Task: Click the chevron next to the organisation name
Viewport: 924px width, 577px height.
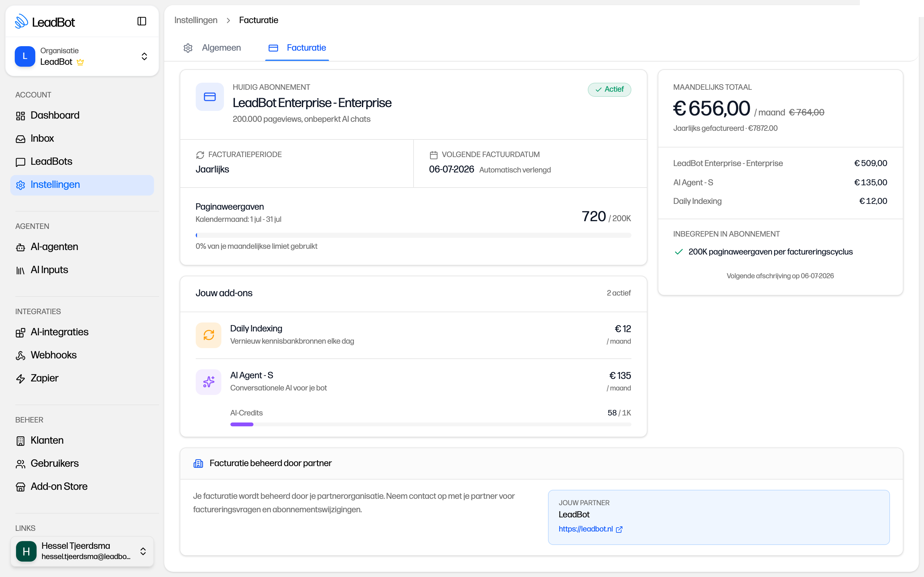Action: 144,56
